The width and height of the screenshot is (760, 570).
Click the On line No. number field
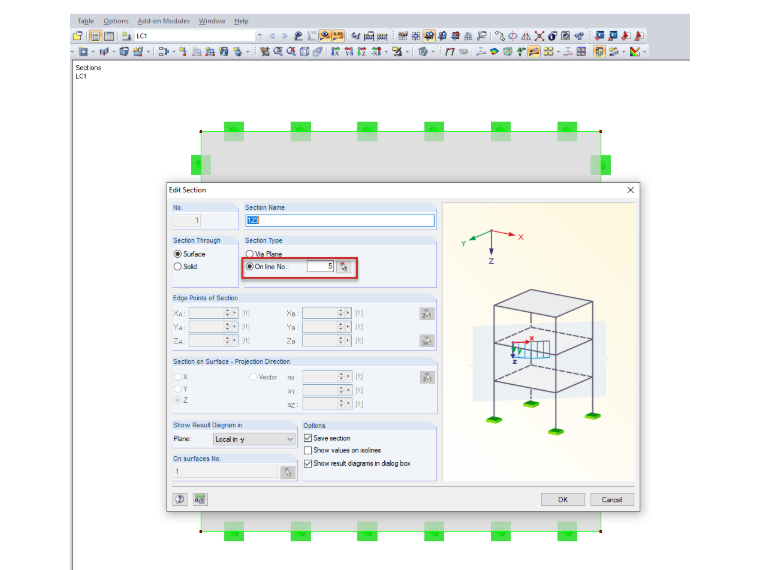320,266
